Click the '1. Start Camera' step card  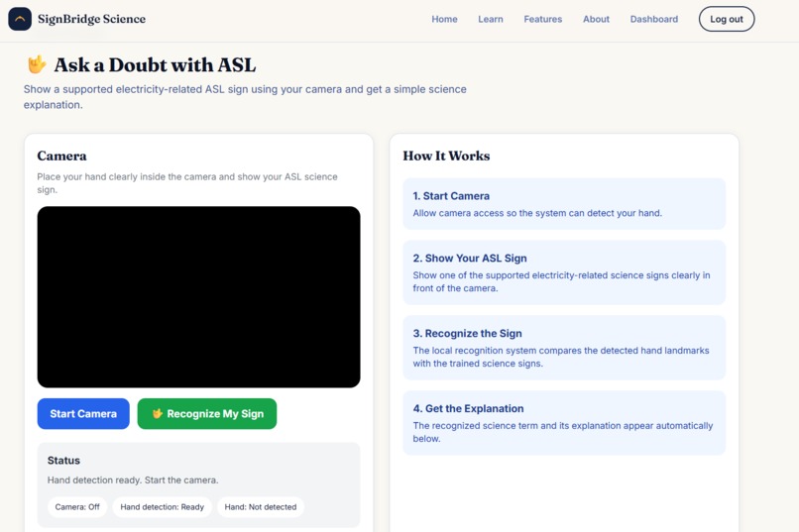(564, 204)
